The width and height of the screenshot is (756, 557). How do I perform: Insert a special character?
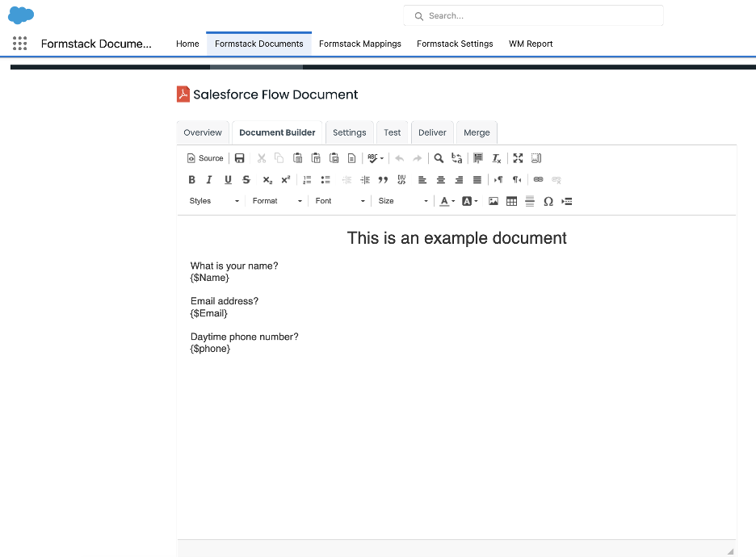tap(548, 201)
